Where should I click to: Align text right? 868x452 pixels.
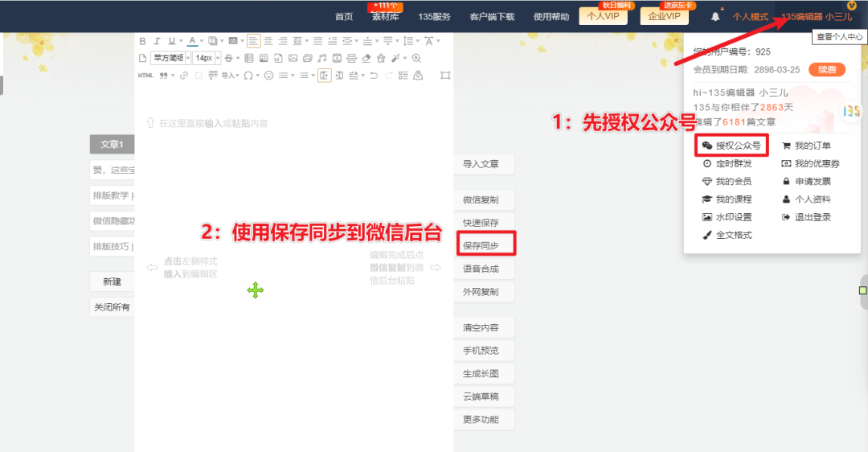pyautogui.click(x=283, y=41)
